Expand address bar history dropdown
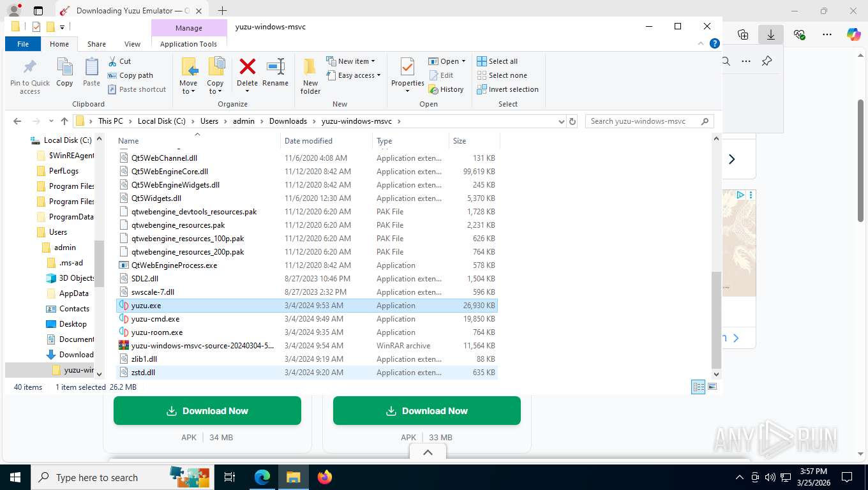This screenshot has width=868, height=490. coord(561,121)
